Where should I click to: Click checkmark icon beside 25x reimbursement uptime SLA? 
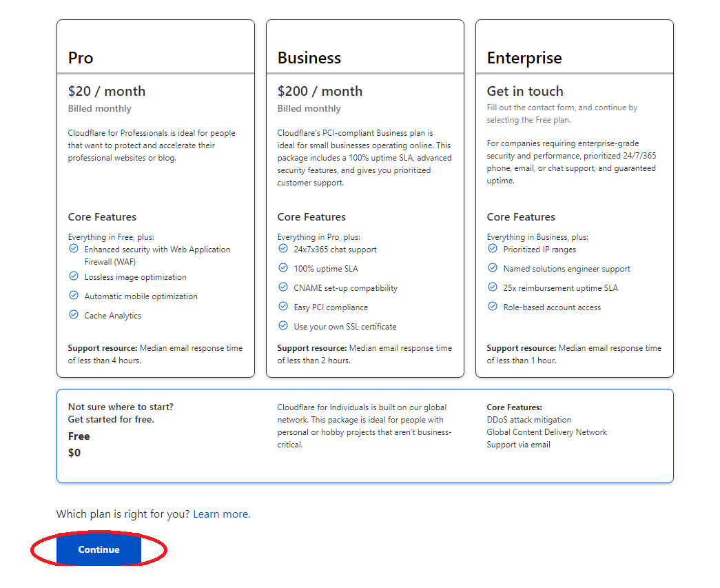tap(493, 287)
